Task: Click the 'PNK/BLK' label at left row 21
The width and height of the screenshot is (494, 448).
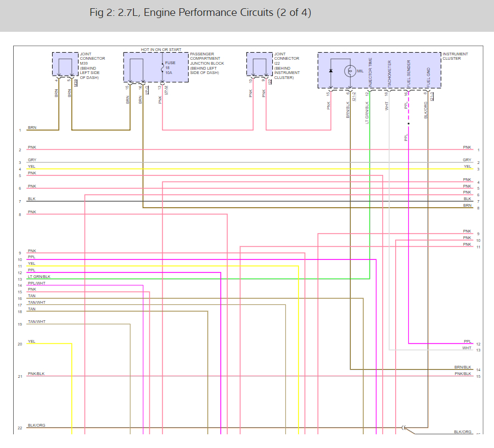Action: pos(36,374)
